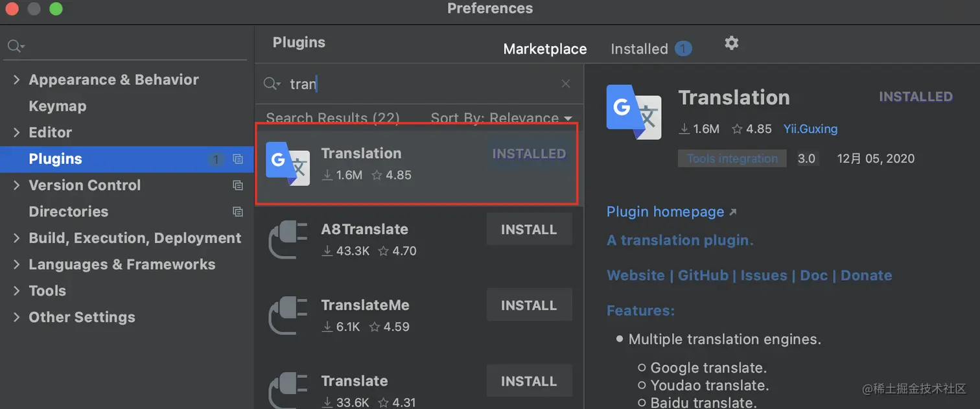Click the Plugins update count badge in sidebar
The height and width of the screenshot is (409, 980).
click(x=216, y=159)
